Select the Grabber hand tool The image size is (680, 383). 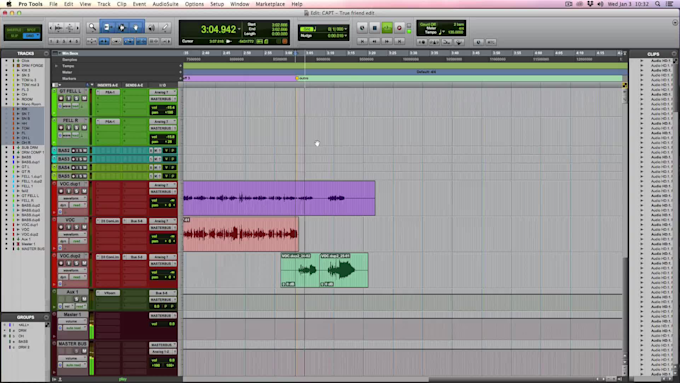click(x=136, y=27)
